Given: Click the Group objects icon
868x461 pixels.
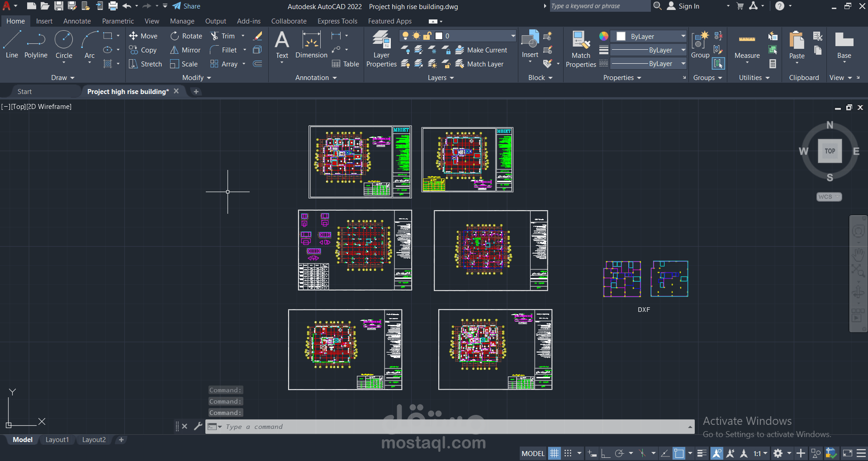Looking at the screenshot, I should tap(700, 45).
